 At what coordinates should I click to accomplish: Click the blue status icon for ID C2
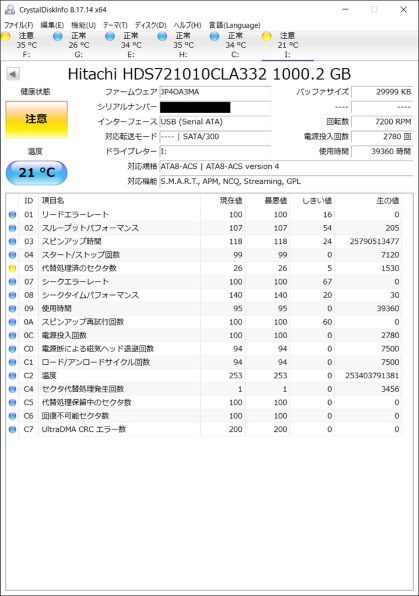[13, 376]
